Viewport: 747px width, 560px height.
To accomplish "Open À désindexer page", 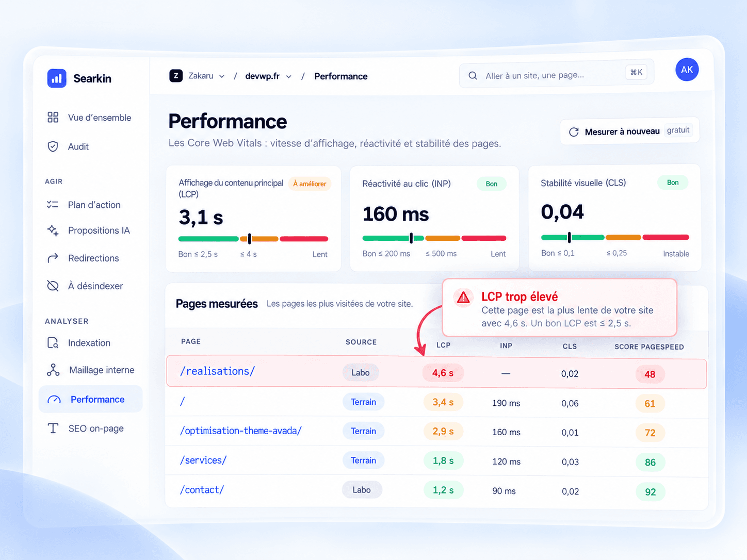I will tap(85, 286).
